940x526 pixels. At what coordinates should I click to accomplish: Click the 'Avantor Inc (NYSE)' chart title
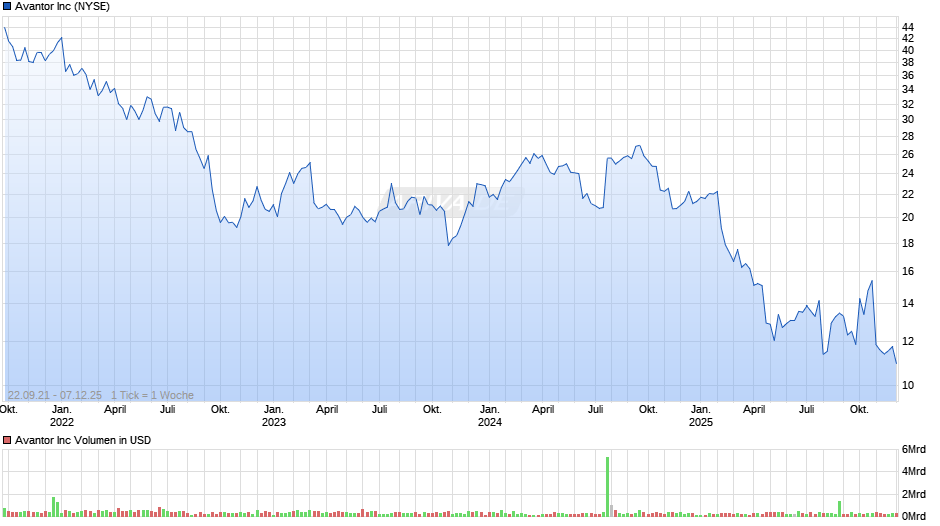62,7
